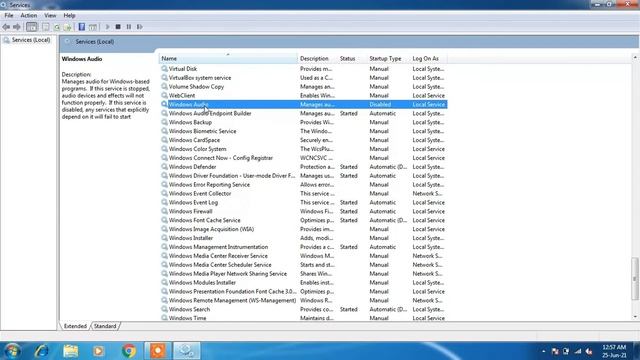Select Windows Media Center Receiver Service
The image size is (640, 360).
coord(303,256)
